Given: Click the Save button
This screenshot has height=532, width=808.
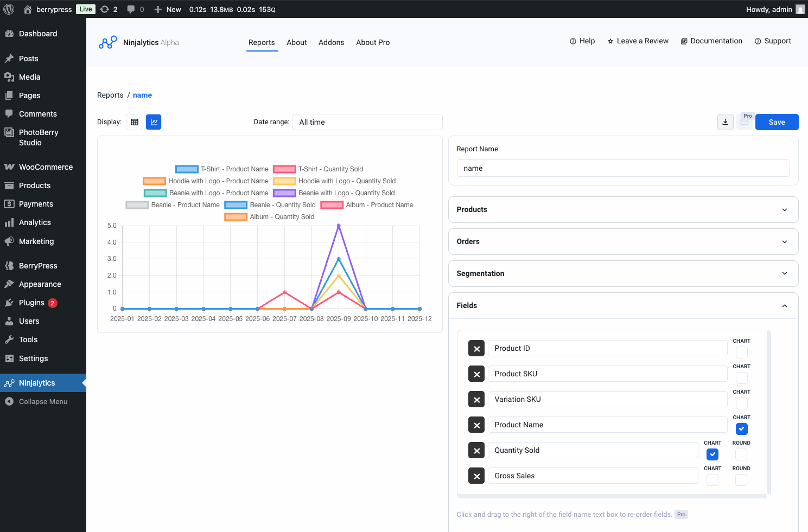Looking at the screenshot, I should [777, 121].
